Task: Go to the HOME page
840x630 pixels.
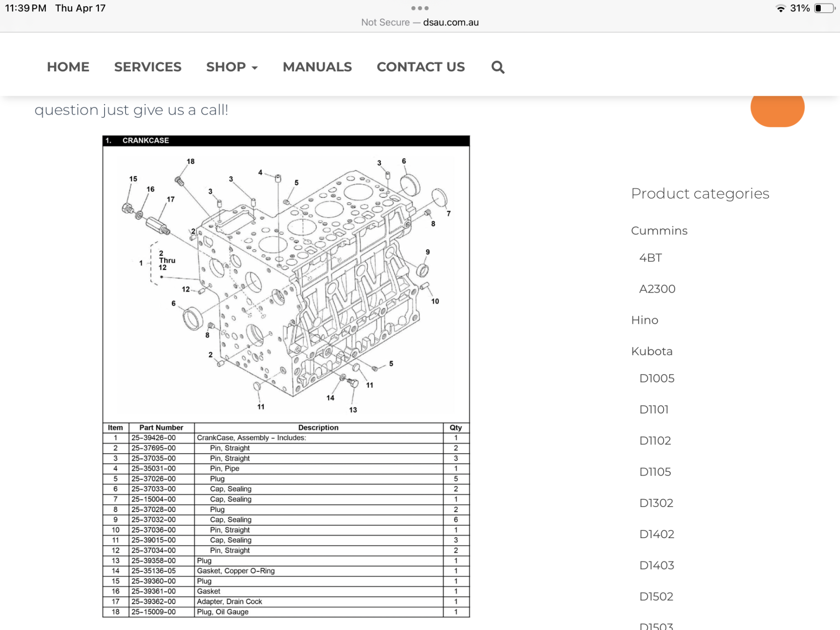Action: 68,67
